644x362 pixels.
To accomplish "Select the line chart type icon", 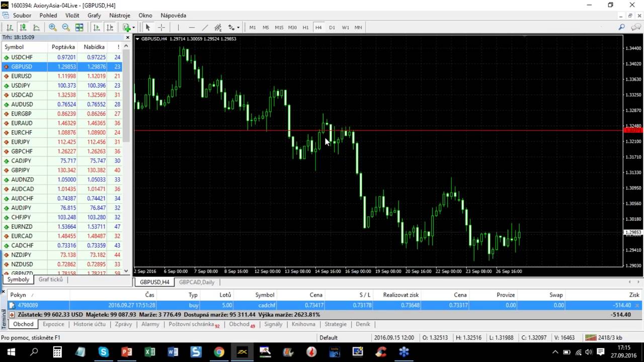I will coord(36,28).
